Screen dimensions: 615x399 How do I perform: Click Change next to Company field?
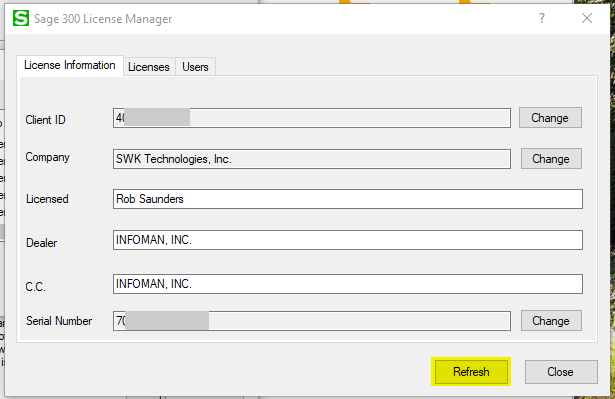click(551, 159)
